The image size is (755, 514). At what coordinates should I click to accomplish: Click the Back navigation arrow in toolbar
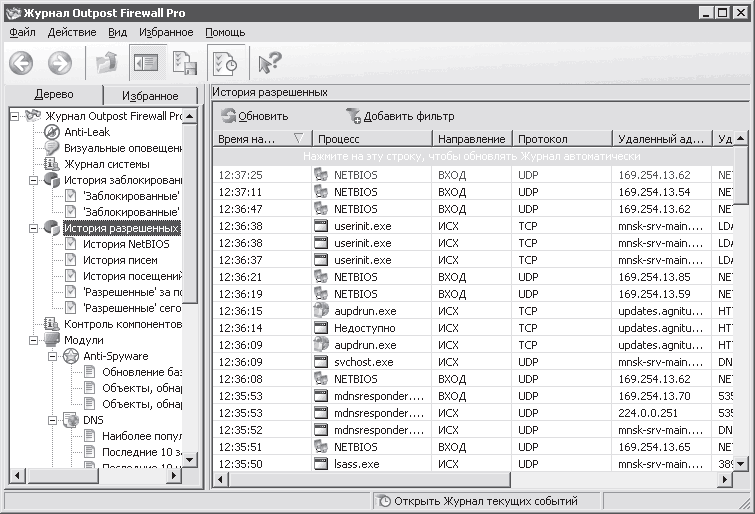click(x=21, y=64)
